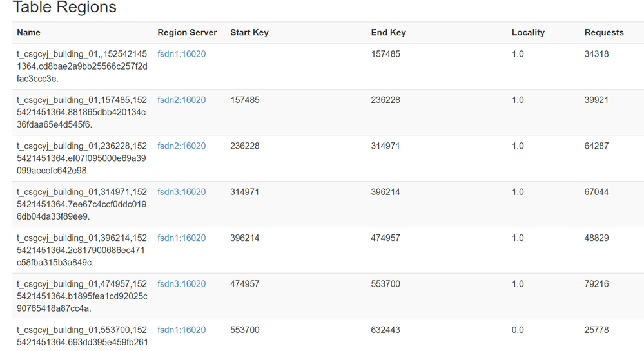Open fsdn3:16020 link for start key 474957
Viewport: 644px width, 351px height.
coord(182,284)
